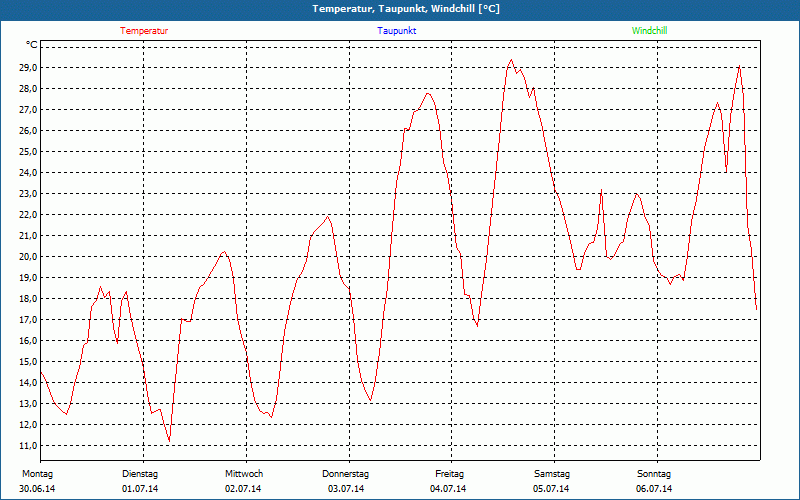This screenshot has height=500, width=800.
Task: Click the Samstag day label
Action: tap(552, 474)
